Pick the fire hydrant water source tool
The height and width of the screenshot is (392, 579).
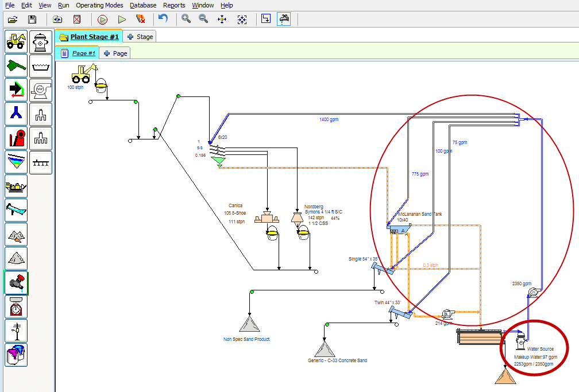coord(40,42)
